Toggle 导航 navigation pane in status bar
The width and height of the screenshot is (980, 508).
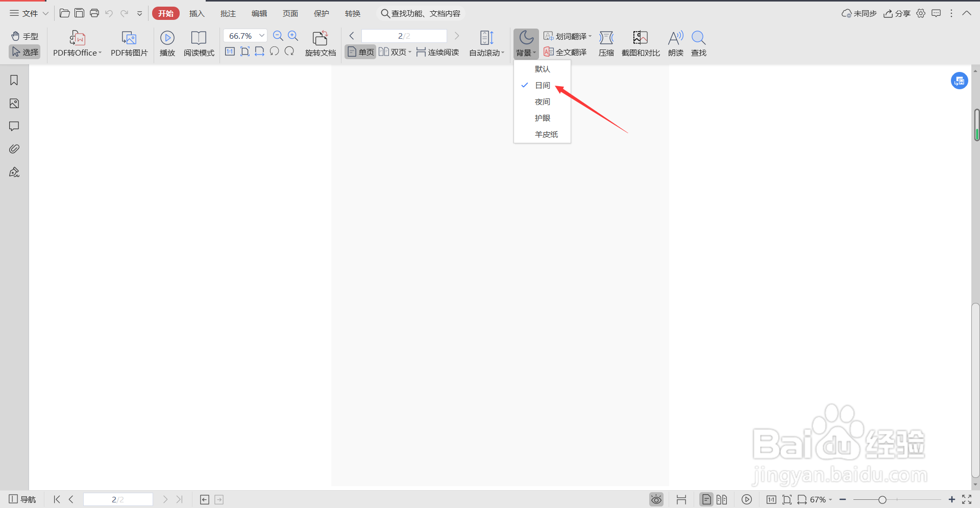pos(22,499)
